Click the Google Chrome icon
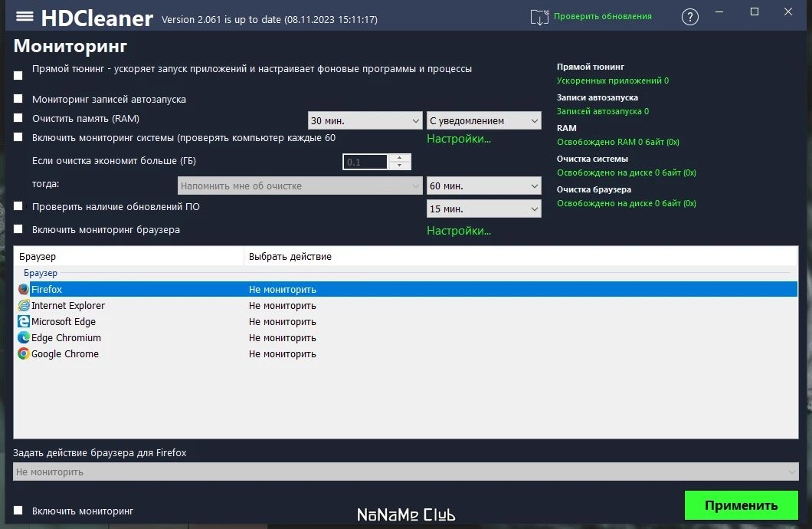The height and width of the screenshot is (529, 812). point(23,353)
